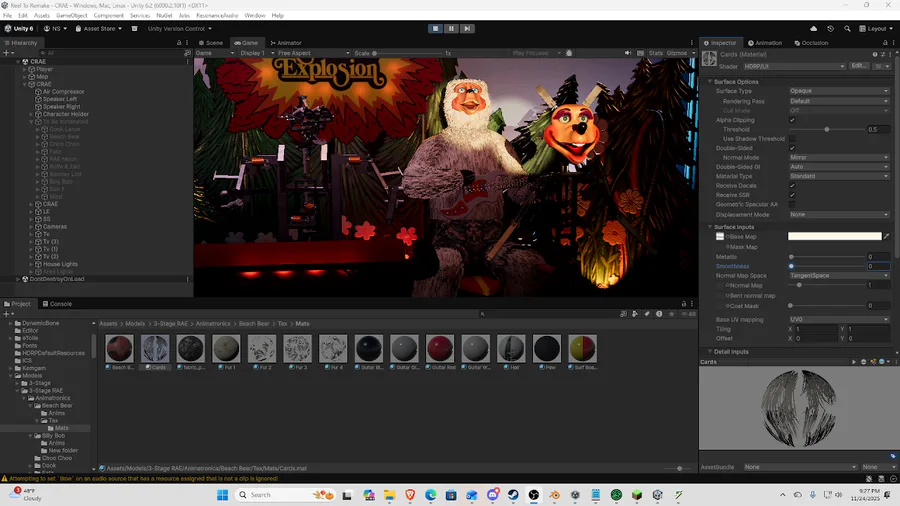Open the Window menu

click(255, 15)
